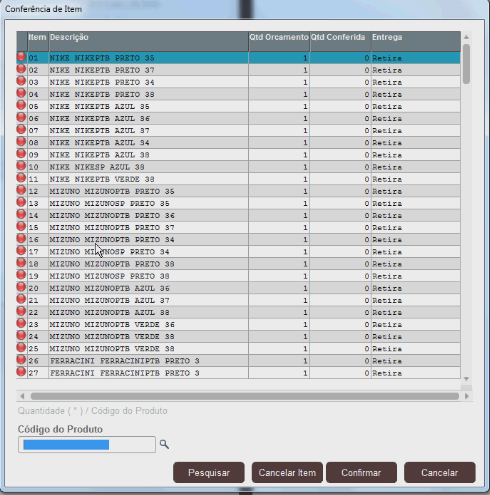Click the horizontal scrollbar thumb
This screenshot has height=495, width=490.
(x=245, y=396)
